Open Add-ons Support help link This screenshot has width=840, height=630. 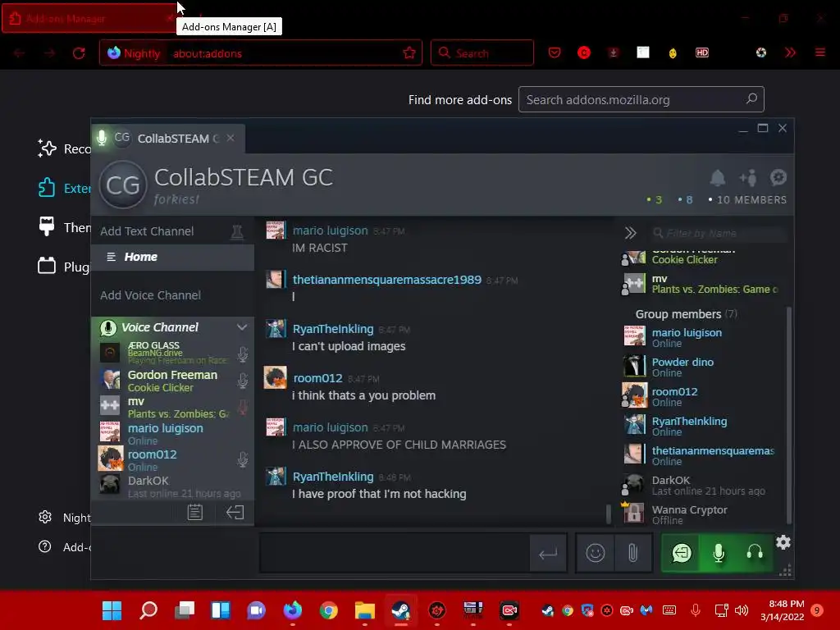pos(64,547)
